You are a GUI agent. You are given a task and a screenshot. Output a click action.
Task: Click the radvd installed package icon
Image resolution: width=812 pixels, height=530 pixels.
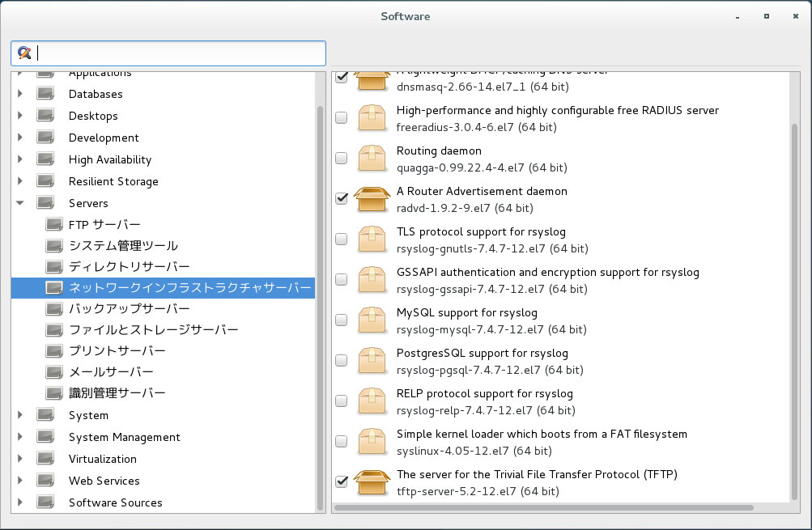point(372,199)
